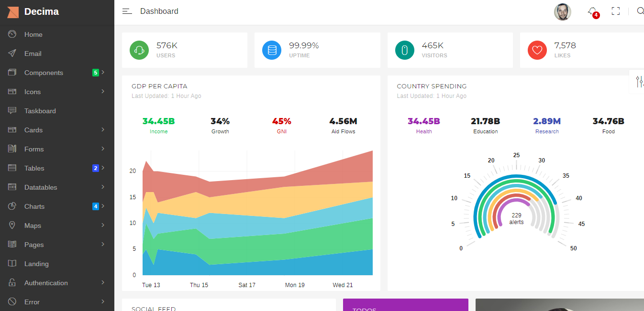The width and height of the screenshot is (644, 311).
Task: Click the red Likes heart icon
Action: (x=537, y=50)
